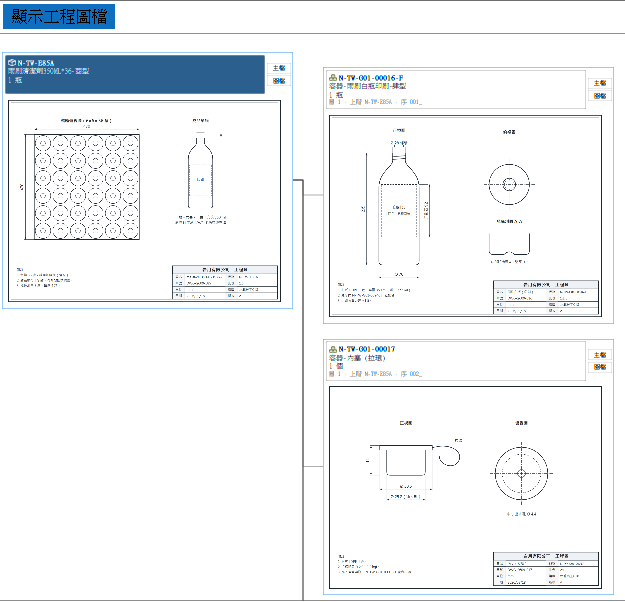Click 圖檔 button on N-TW-001-00016-F card

click(x=600, y=96)
